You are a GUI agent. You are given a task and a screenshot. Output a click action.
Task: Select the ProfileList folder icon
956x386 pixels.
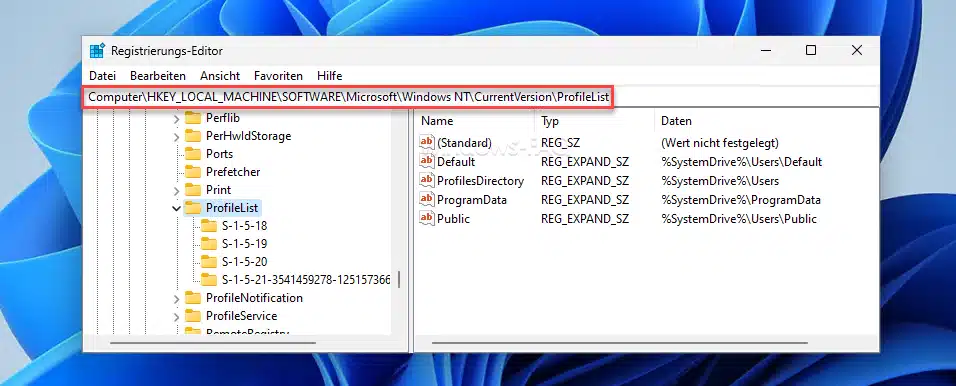[193, 207]
